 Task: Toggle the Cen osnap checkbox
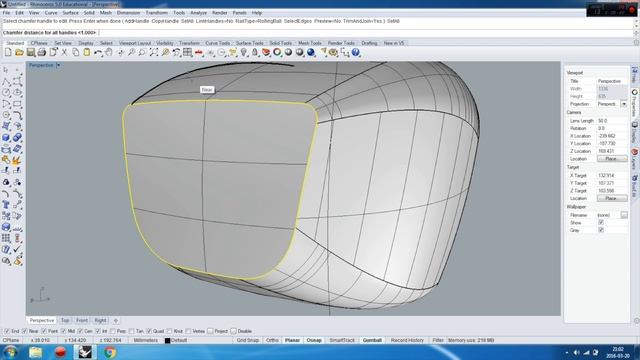pos(80,331)
